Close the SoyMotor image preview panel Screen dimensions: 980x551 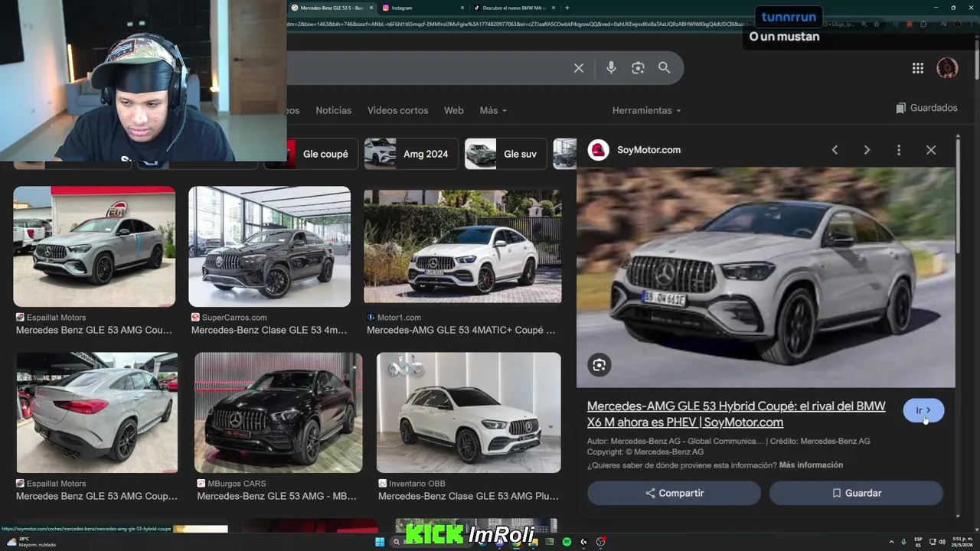pos(931,150)
